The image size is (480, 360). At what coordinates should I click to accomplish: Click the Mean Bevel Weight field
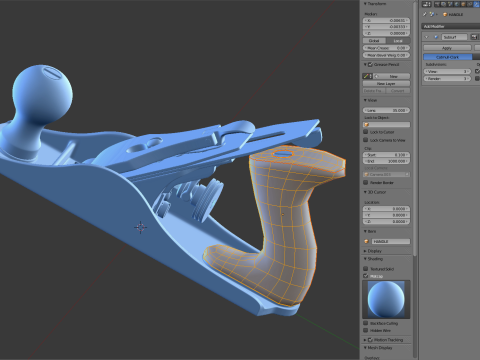pos(386,55)
